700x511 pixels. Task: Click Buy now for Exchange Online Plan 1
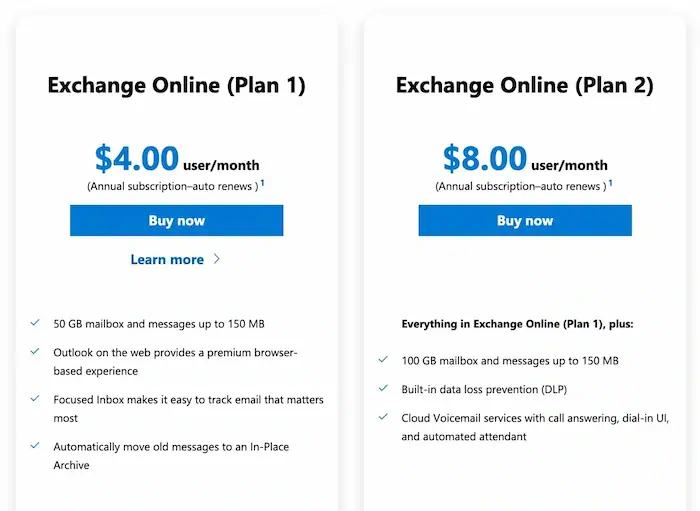[176, 221]
